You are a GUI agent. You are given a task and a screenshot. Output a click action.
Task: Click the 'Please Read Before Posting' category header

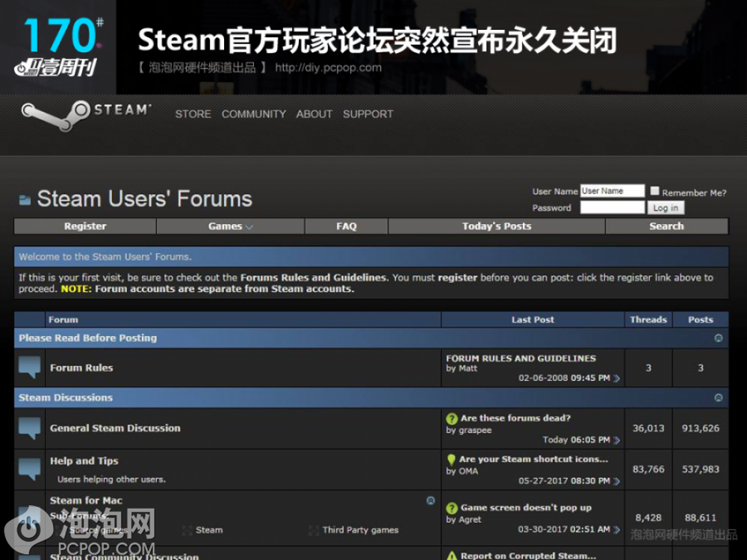[87, 338]
